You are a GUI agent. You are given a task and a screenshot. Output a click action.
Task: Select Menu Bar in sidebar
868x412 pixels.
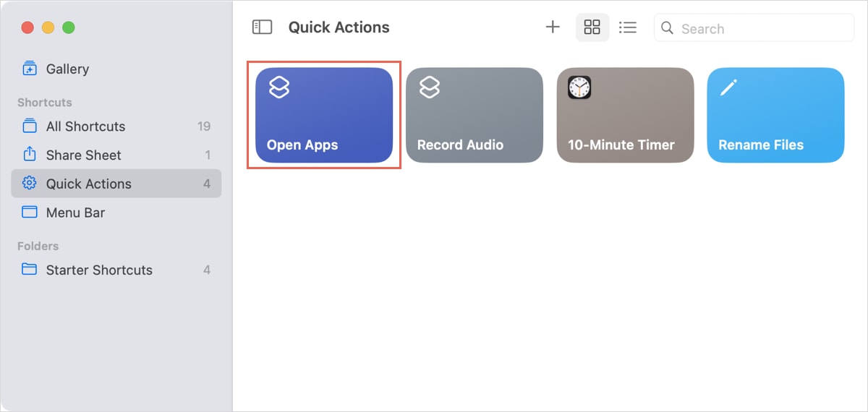coord(116,213)
